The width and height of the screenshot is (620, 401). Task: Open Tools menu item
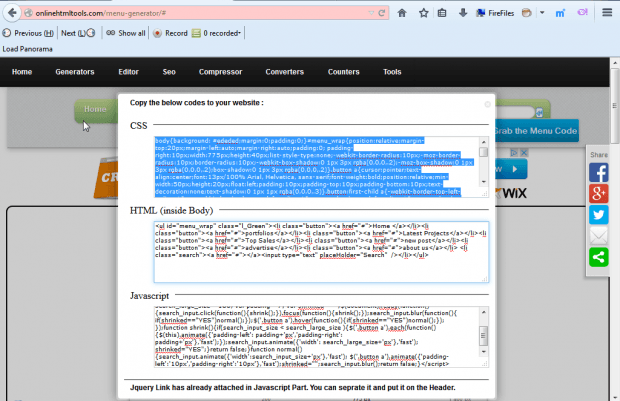[x=392, y=72]
